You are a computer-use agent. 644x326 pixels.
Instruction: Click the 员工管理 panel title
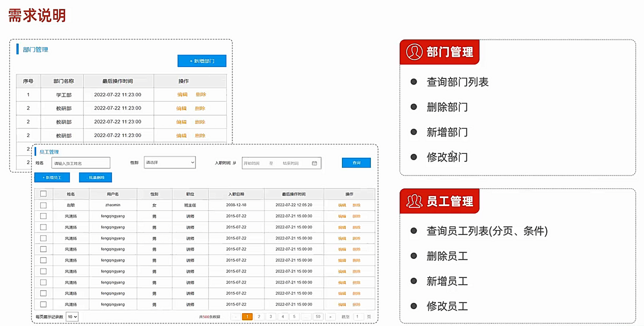point(49,152)
